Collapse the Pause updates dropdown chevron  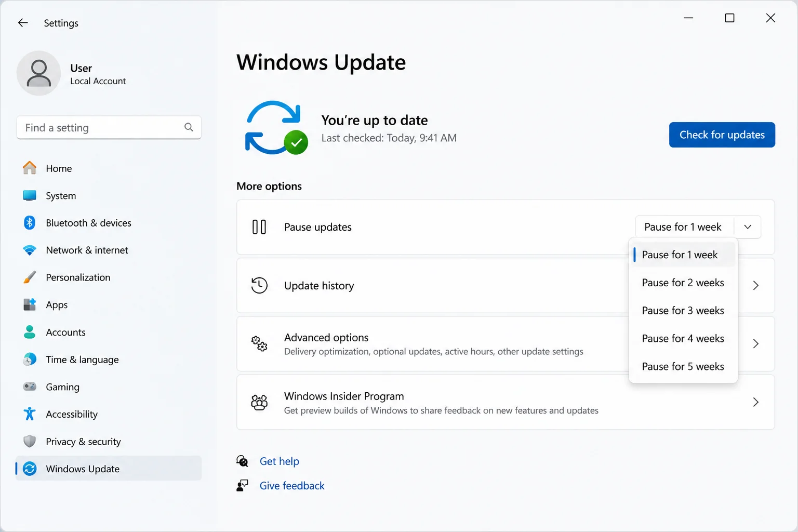click(x=748, y=227)
